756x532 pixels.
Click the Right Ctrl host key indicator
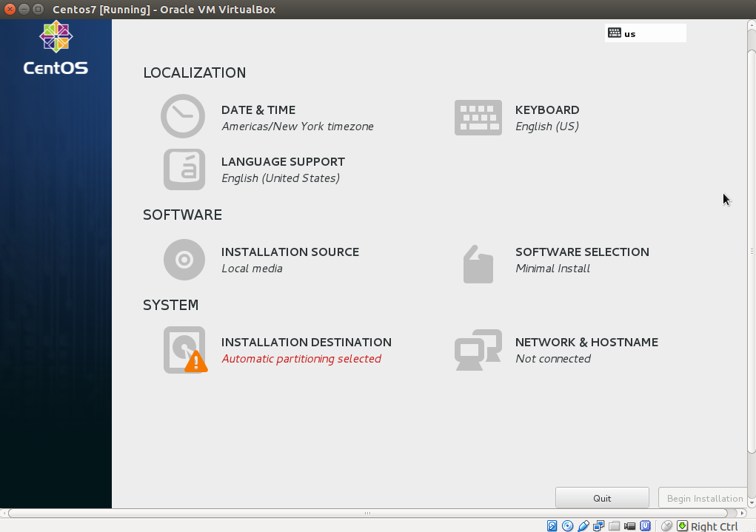click(x=714, y=525)
